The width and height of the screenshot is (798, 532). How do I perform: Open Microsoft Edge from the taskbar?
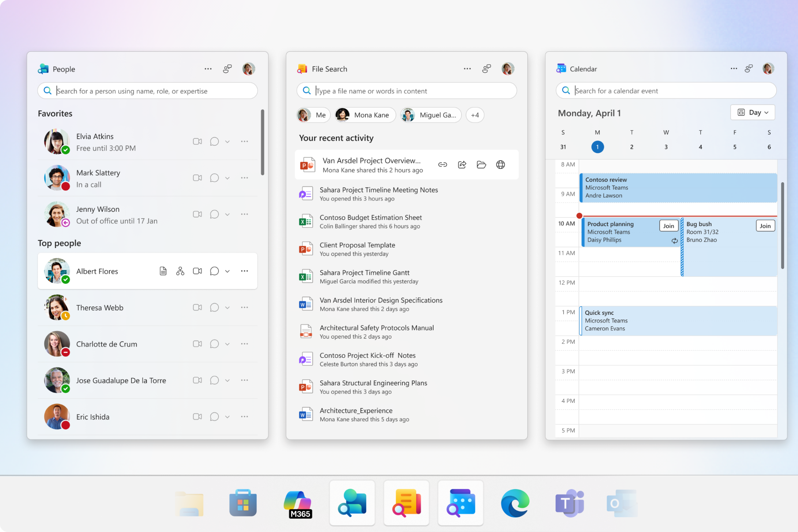514,503
